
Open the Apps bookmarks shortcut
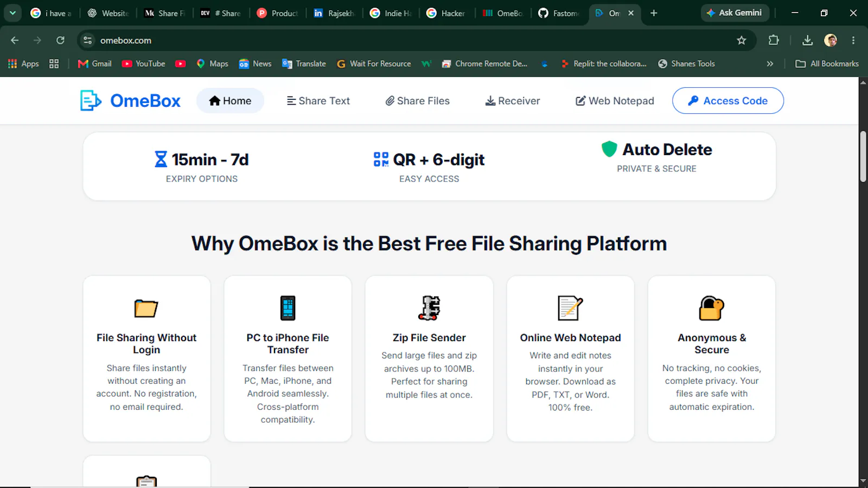click(23, 63)
